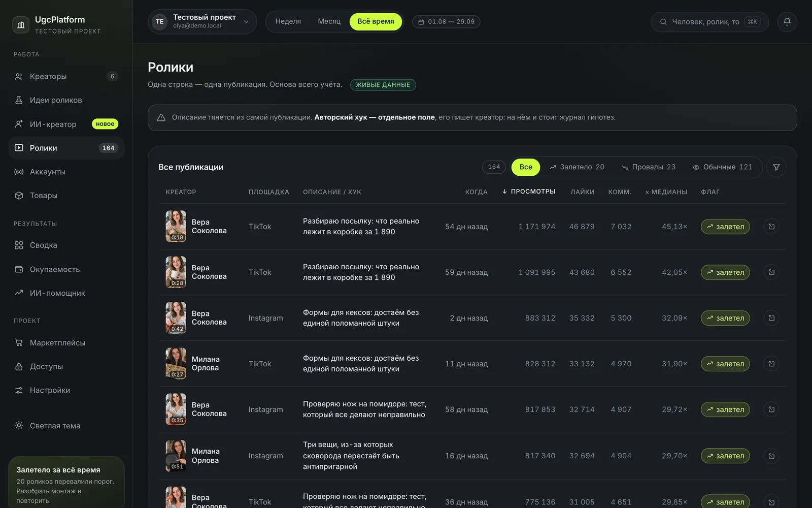The image size is (812, 508).
Task: Open Креаторы in sidebar
Action: (66, 76)
